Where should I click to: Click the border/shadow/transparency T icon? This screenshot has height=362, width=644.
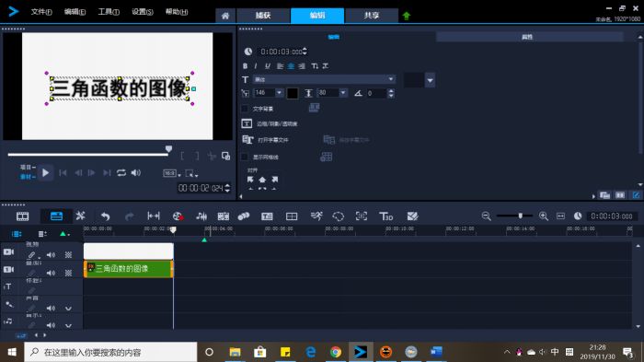coord(247,123)
